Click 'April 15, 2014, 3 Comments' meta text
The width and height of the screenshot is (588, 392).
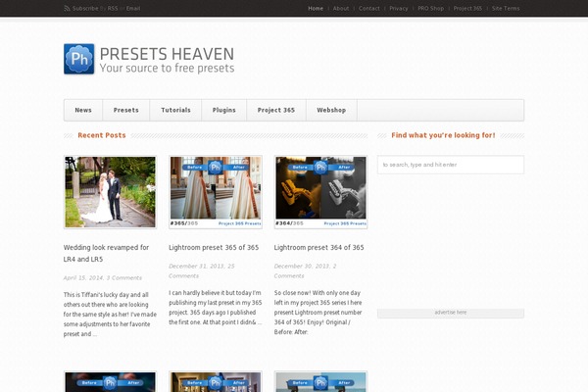103,278
